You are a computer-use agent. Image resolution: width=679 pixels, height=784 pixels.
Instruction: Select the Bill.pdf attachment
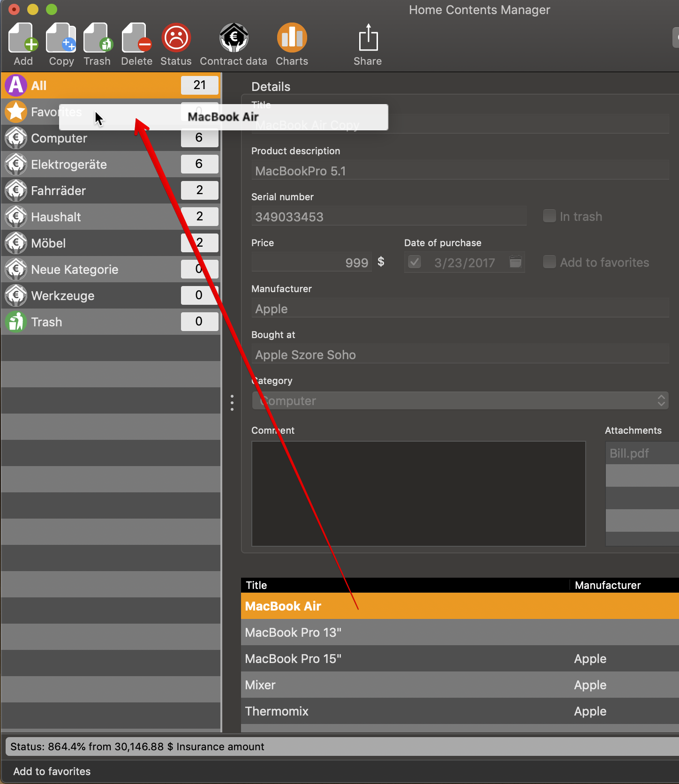tap(642, 453)
